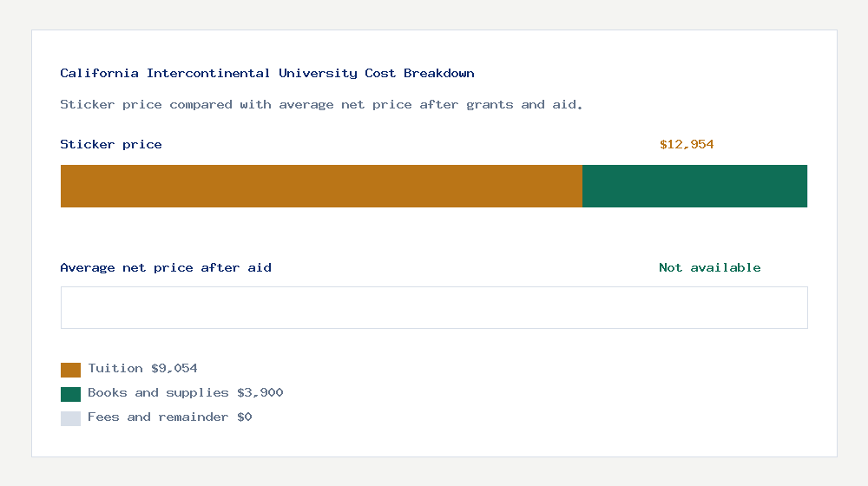
Task: Click the boundary between orange and green segments
Action: point(582,186)
